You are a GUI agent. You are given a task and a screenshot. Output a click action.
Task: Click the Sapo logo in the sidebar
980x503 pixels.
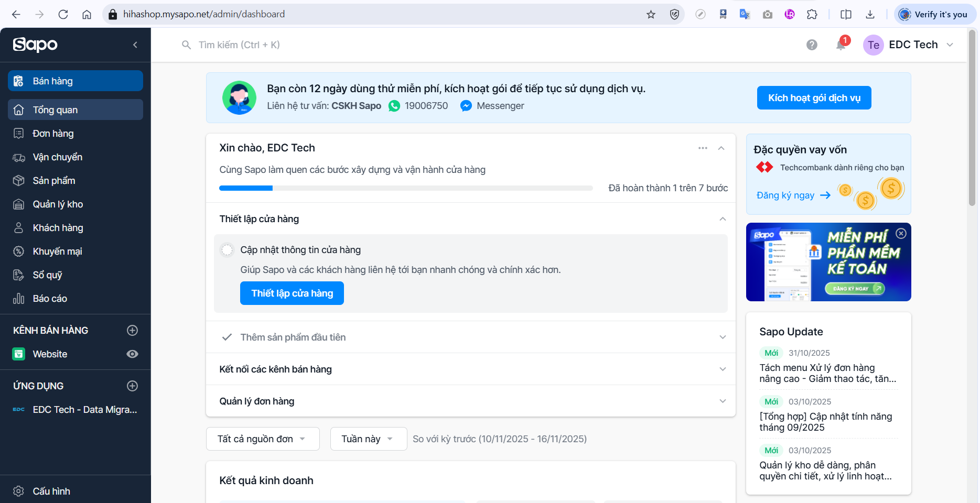click(35, 45)
